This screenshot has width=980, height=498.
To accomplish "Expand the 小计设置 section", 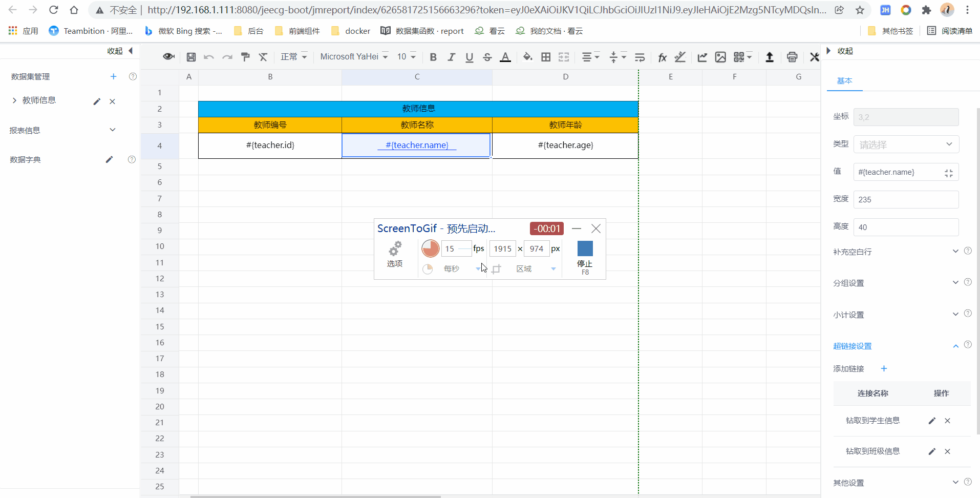I will click(955, 314).
